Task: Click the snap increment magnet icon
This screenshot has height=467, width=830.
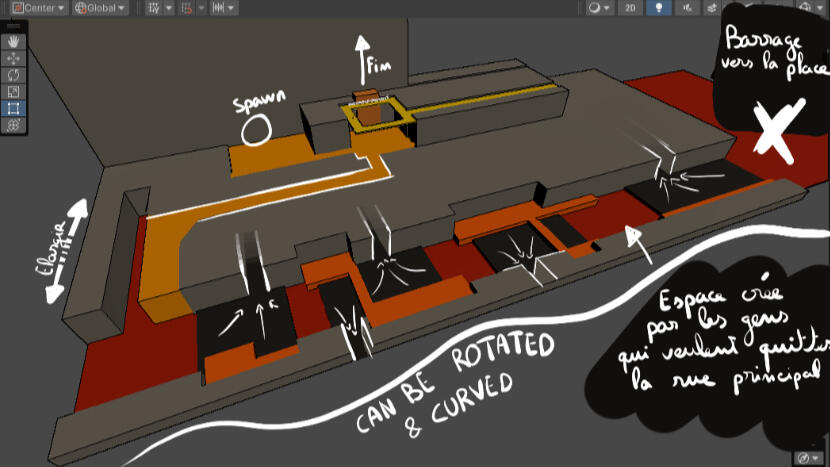Action: click(186, 8)
